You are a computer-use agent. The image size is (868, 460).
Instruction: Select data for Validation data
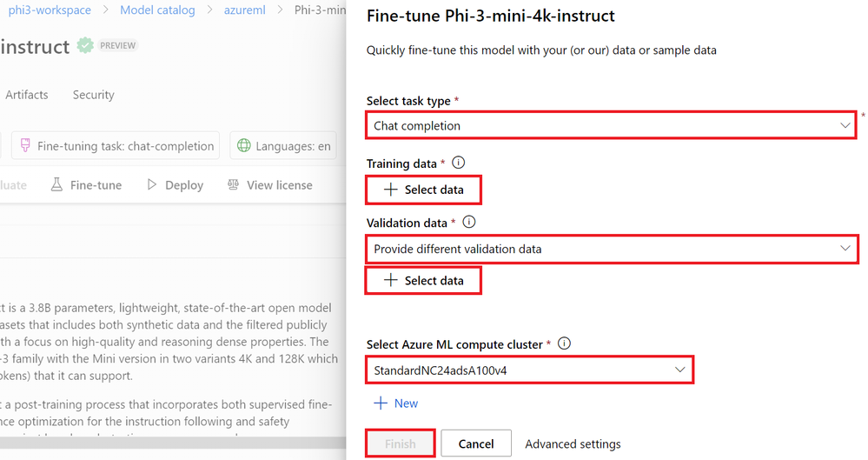pos(424,280)
